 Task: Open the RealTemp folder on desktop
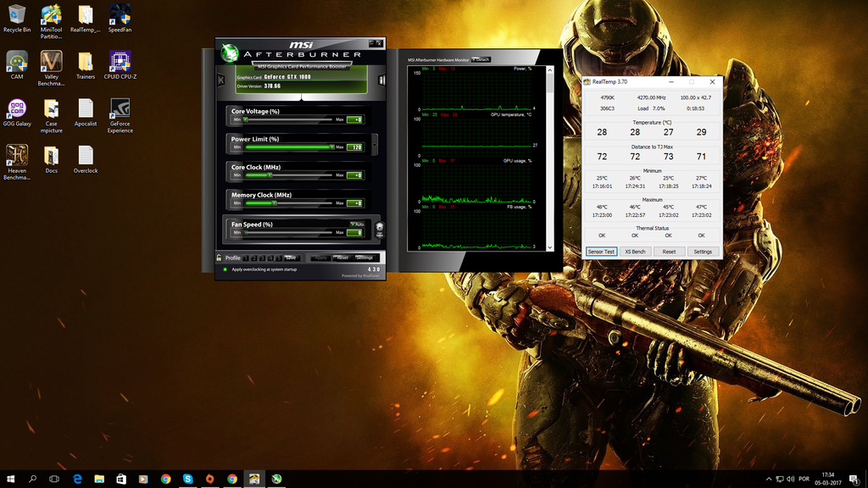tap(86, 19)
